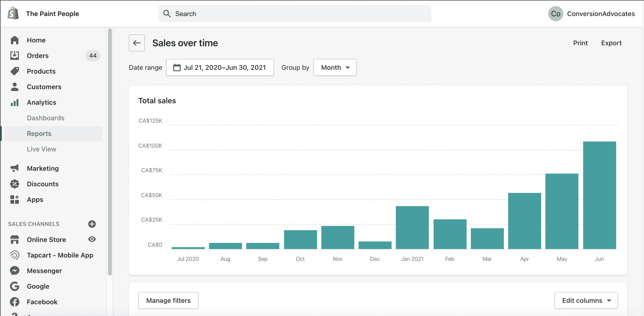Viewport: 644px width, 316px height.
Task: Expand the Group by Month dropdown
Action: pyautogui.click(x=335, y=68)
